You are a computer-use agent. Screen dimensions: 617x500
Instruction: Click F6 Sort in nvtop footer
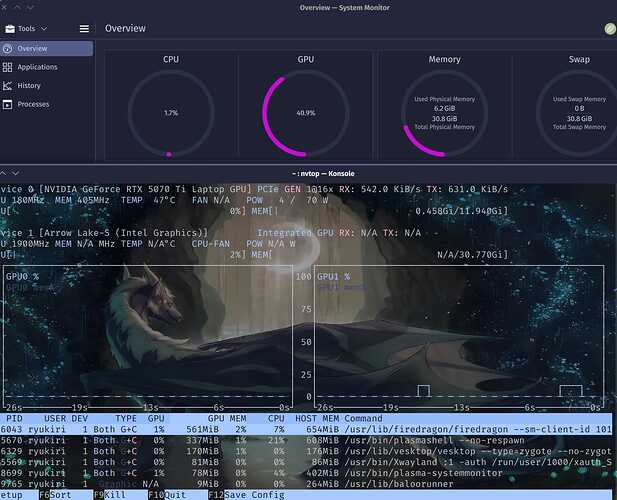(55, 495)
